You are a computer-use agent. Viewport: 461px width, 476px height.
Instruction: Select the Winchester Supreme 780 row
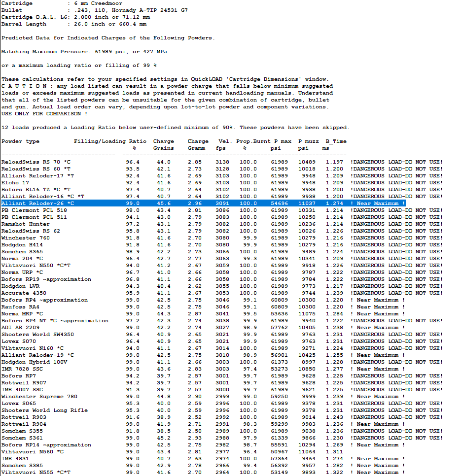[204, 397]
